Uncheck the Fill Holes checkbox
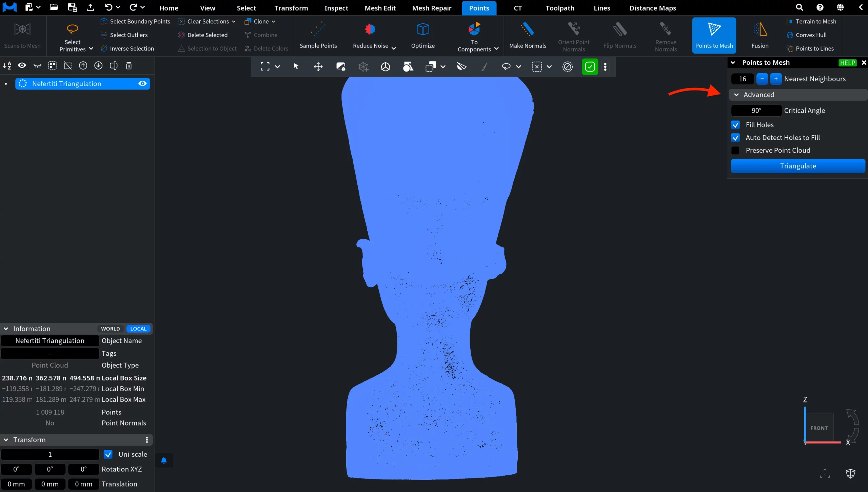Viewport: 868px width, 492px height. click(x=735, y=125)
